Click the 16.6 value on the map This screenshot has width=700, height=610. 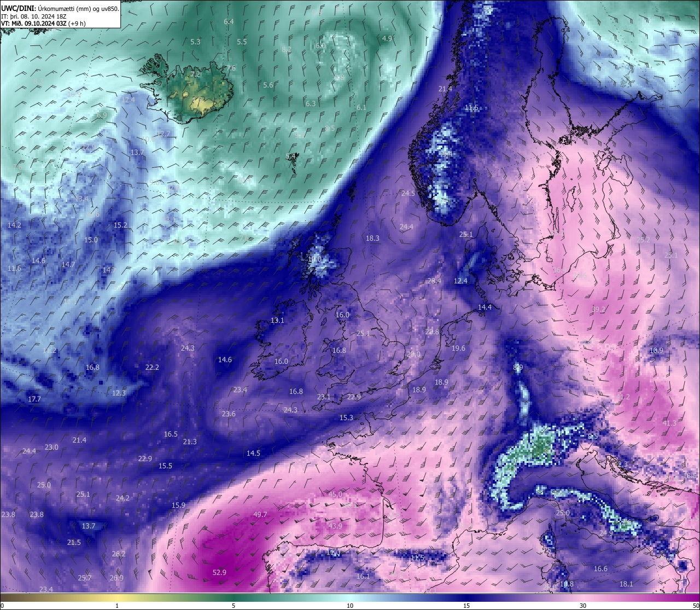point(600,568)
